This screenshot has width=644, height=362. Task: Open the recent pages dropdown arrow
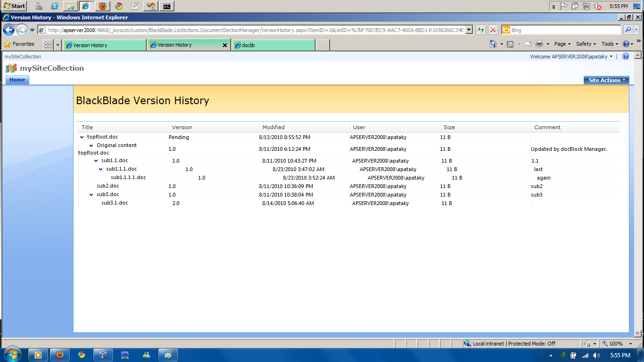[33, 30]
